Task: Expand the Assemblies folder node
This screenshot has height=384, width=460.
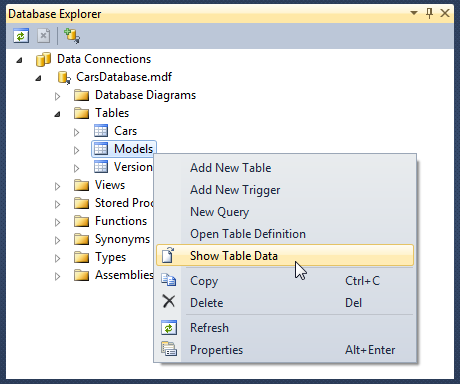Action: coord(57,276)
